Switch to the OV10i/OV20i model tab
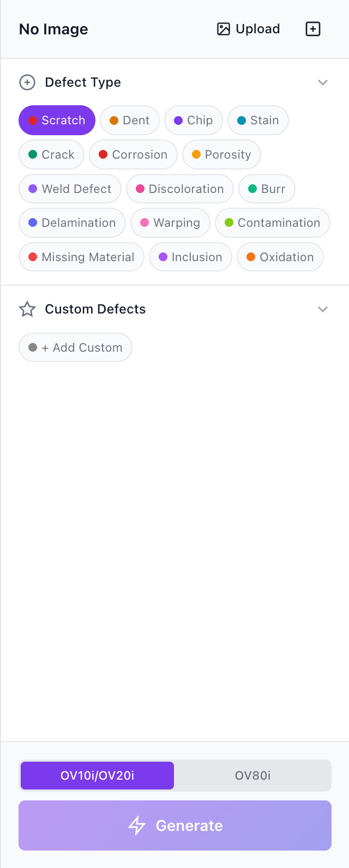This screenshot has height=868, width=349. tap(97, 775)
